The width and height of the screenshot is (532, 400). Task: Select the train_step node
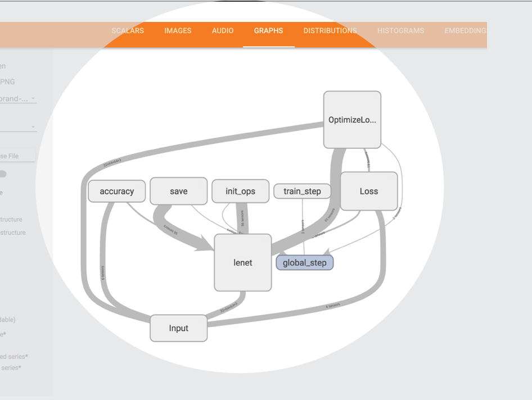coord(302,192)
